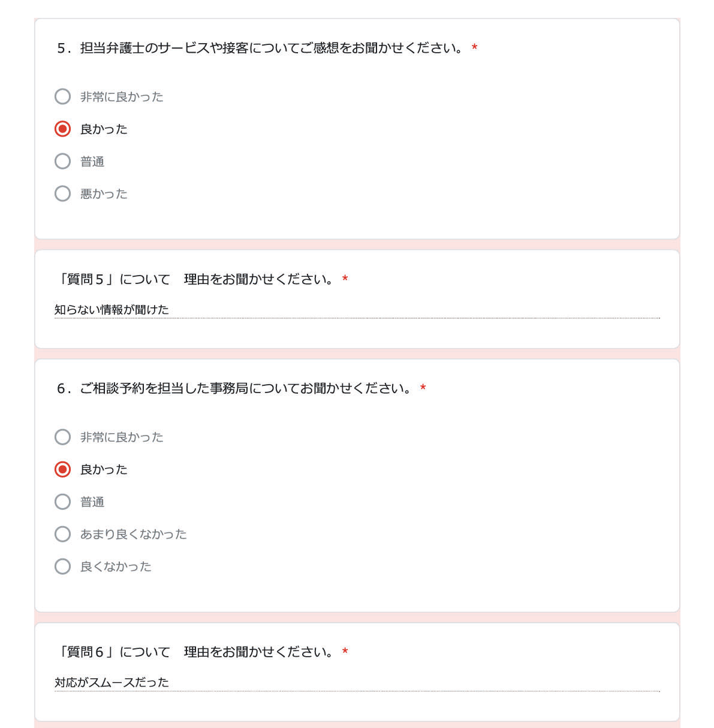Click the あまり良くなかった label text
Image resolution: width=714 pixels, height=728 pixels.
point(134,534)
